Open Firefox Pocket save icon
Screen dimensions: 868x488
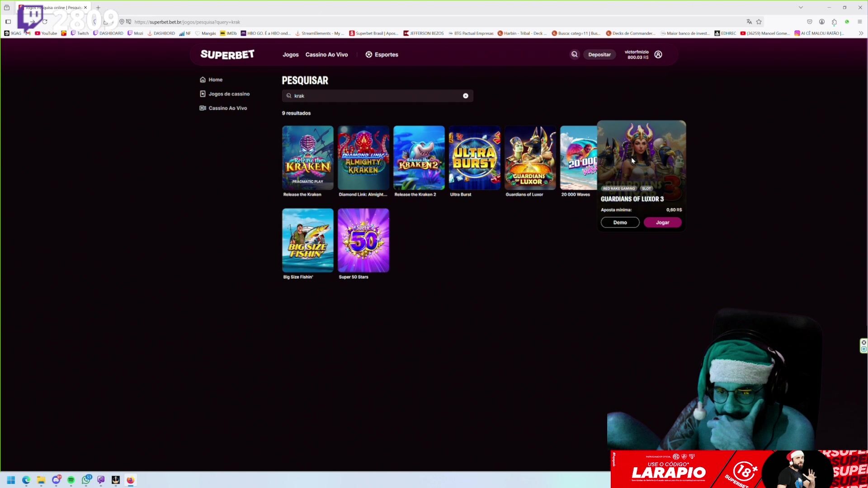pos(810,22)
